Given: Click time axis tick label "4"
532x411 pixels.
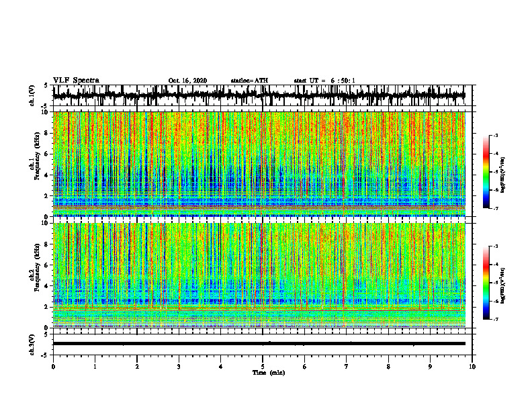Looking at the screenshot, I should pos(221,367).
